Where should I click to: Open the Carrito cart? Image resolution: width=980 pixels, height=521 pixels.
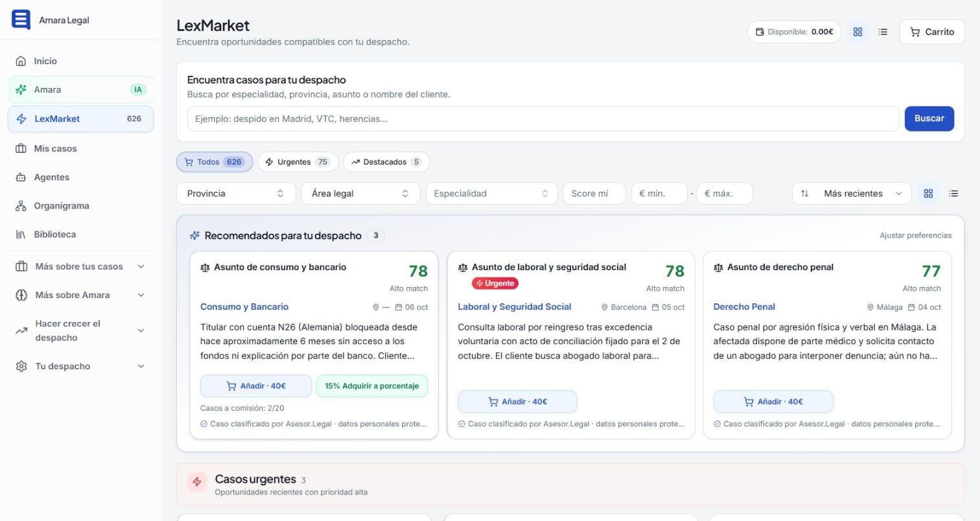coord(932,32)
